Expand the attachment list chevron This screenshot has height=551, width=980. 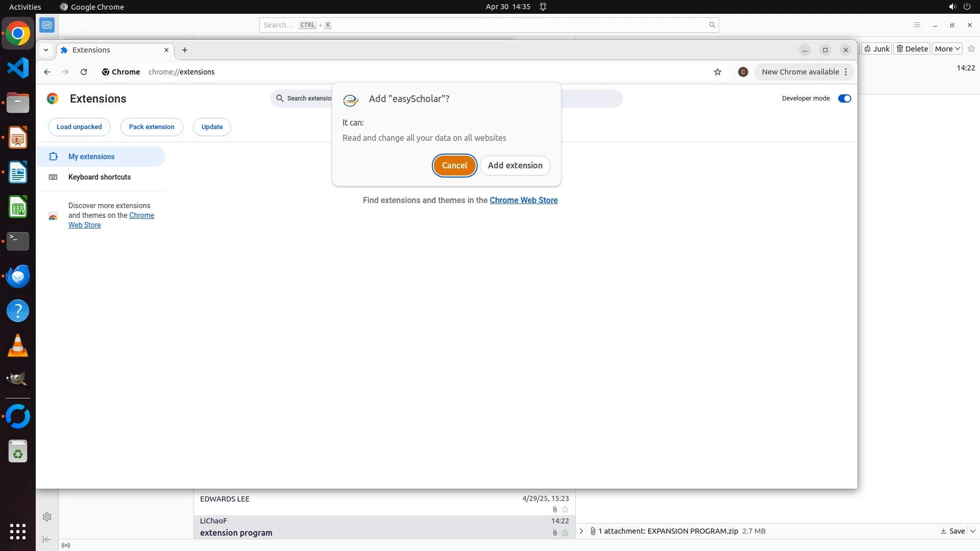pyautogui.click(x=581, y=531)
